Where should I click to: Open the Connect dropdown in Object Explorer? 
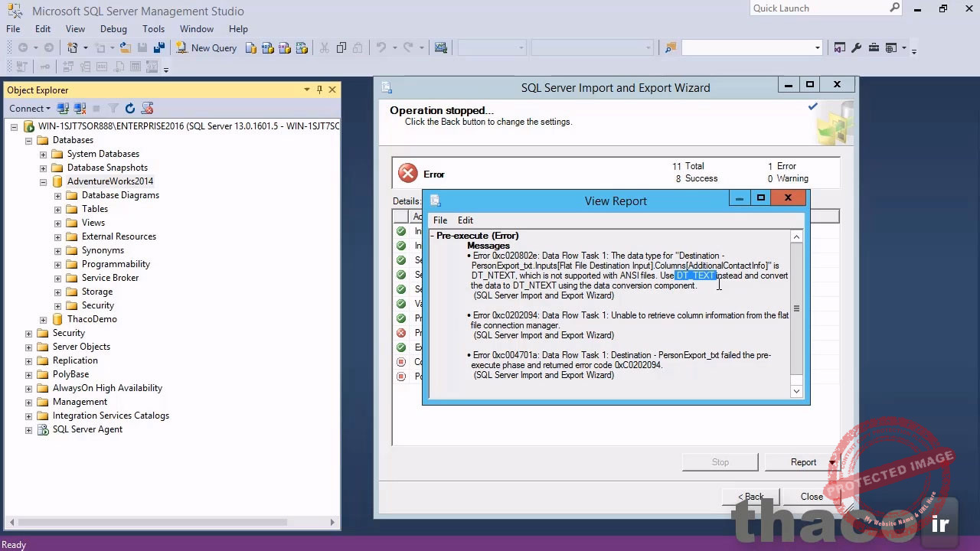click(x=29, y=109)
